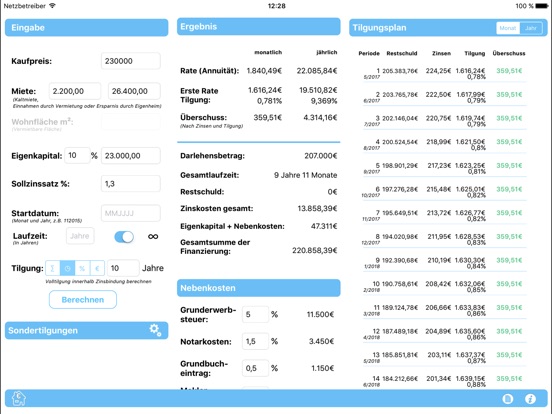Select period 8 Restschuld 194.020,98€

coord(400,237)
